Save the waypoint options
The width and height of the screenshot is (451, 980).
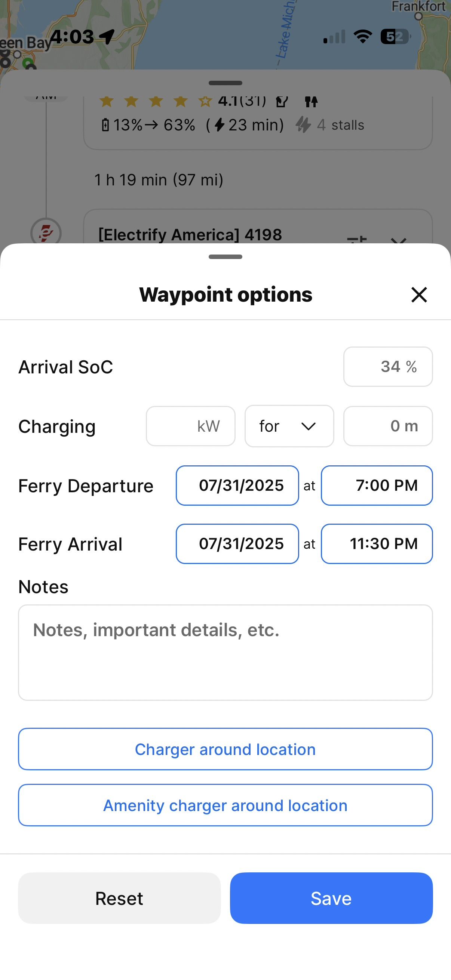tap(331, 898)
